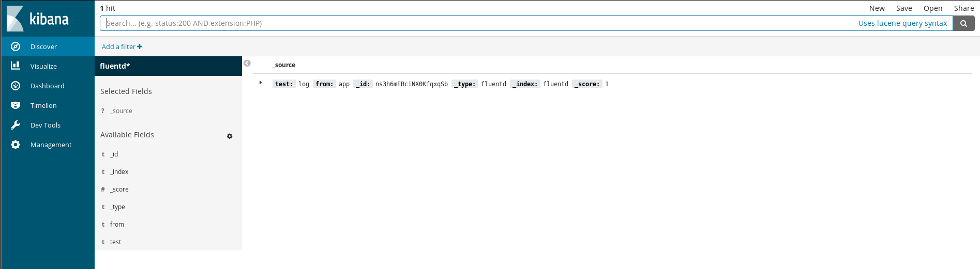Viewport: 980px width, 269px height.
Task: Go to Visualize section
Action: point(48,66)
